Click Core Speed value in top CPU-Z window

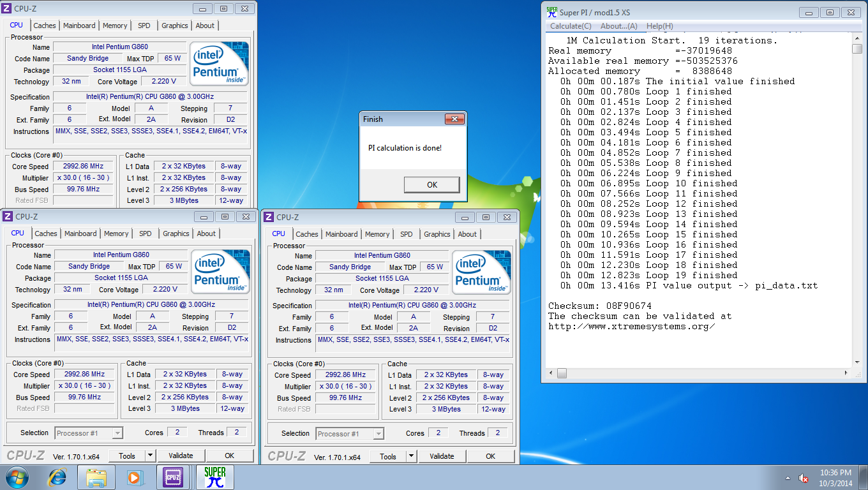click(x=83, y=167)
